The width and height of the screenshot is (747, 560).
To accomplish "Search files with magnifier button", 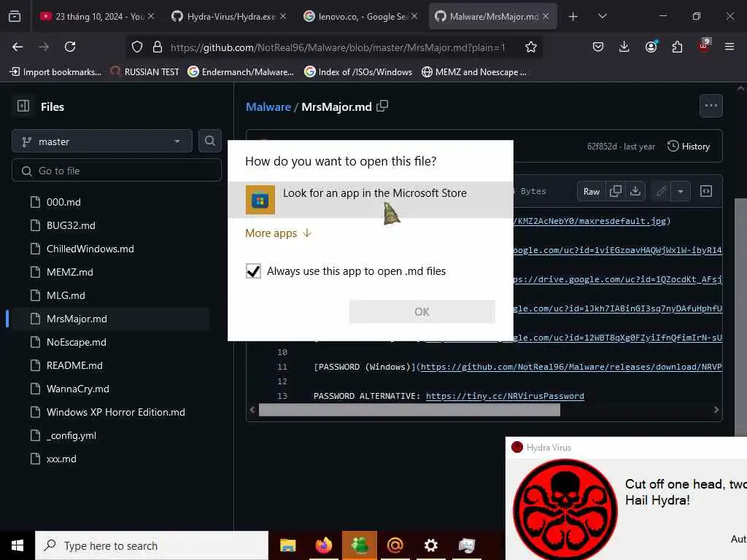I will [209, 141].
